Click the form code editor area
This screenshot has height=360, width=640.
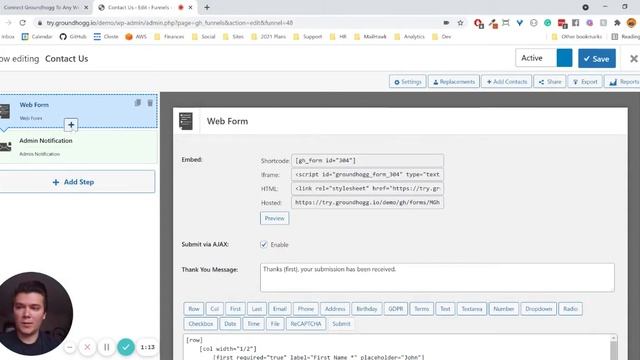[397, 347]
